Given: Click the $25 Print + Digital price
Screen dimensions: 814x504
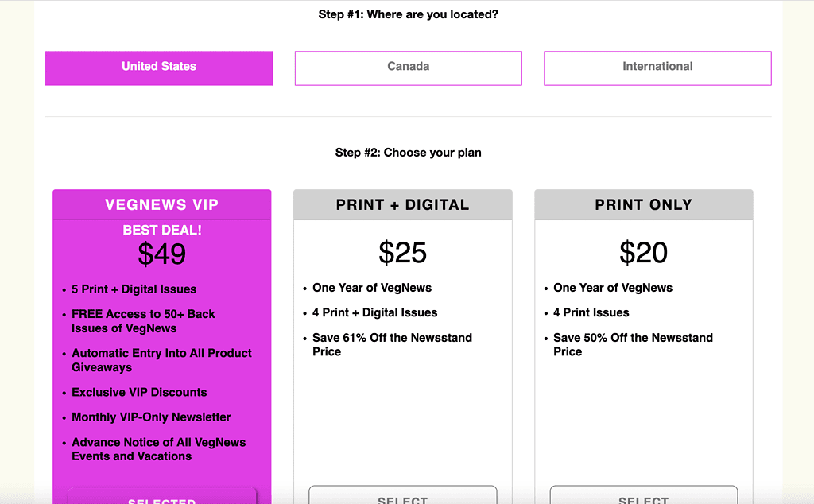Looking at the screenshot, I should (x=403, y=253).
